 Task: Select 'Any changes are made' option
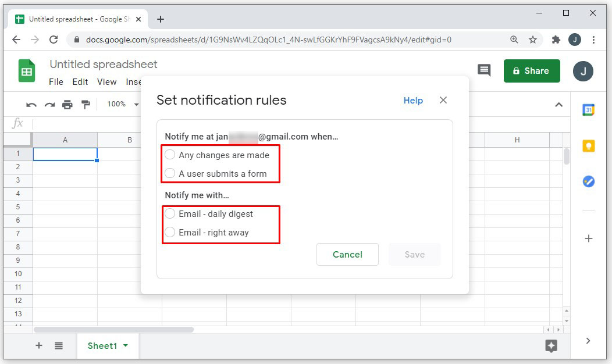(x=170, y=155)
